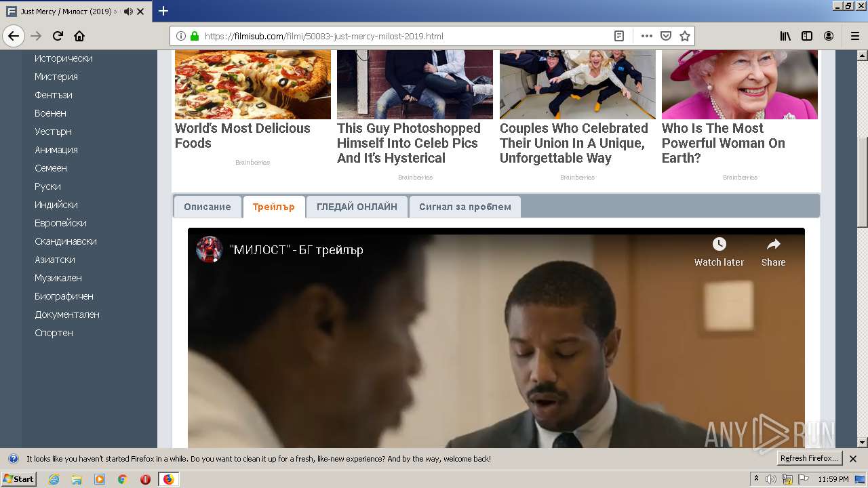The height and width of the screenshot is (488, 868).
Task: Open the Скандинавски genre
Action: (66, 241)
